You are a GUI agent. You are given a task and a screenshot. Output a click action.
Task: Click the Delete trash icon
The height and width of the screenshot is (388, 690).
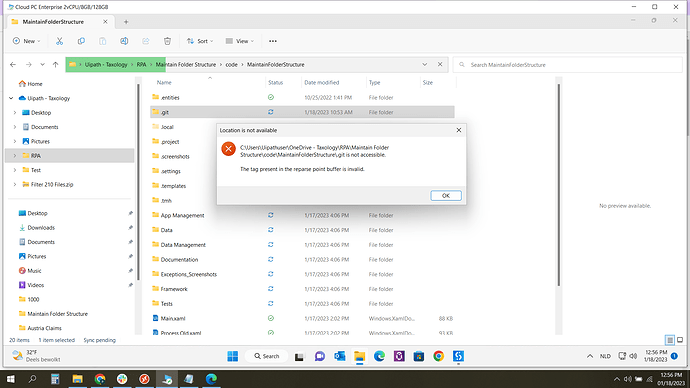(167, 41)
